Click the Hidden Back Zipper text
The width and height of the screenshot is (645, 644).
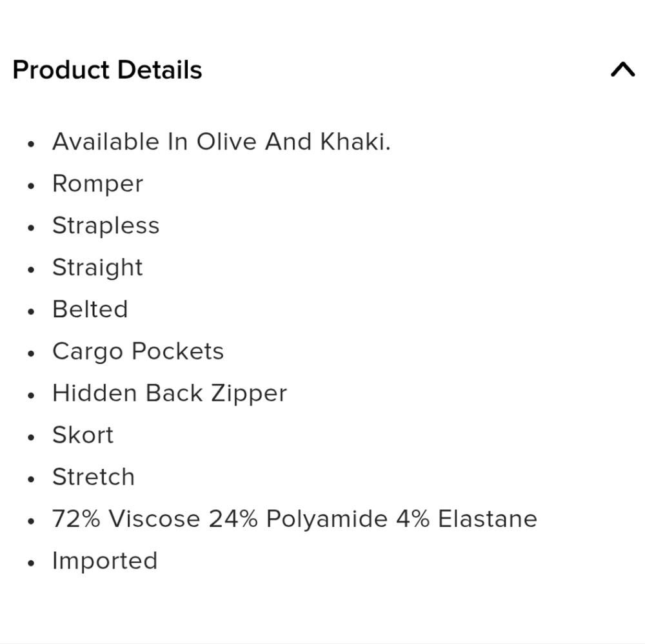[170, 393]
